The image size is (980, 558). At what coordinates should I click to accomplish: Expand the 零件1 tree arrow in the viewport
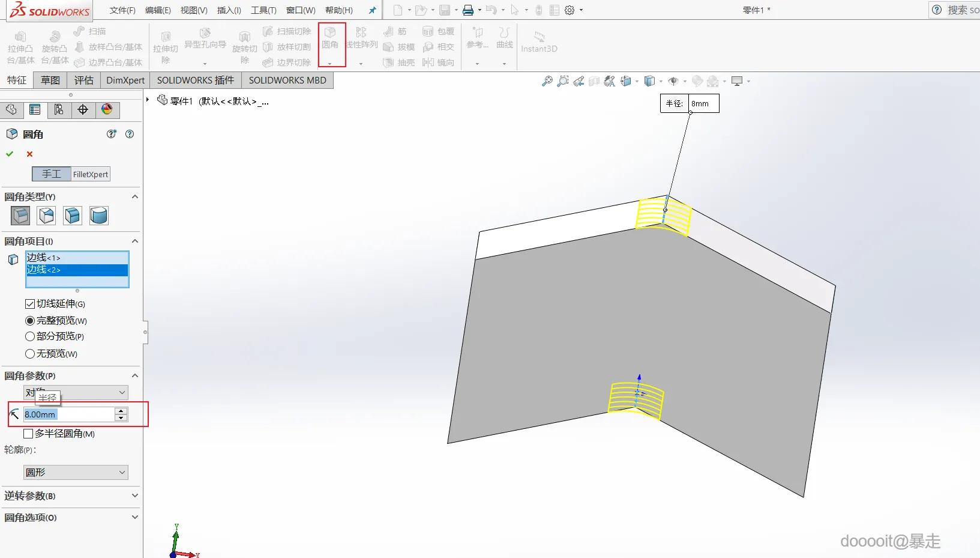[x=148, y=100]
